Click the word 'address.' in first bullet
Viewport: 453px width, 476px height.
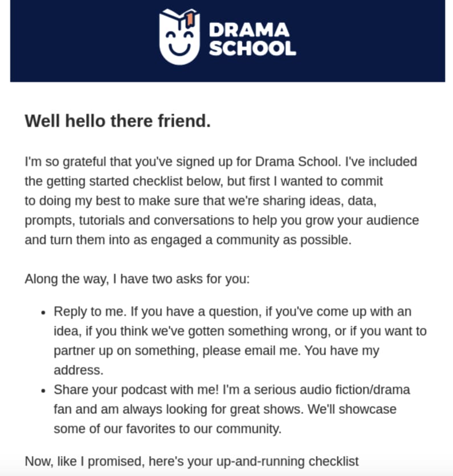tap(78, 370)
